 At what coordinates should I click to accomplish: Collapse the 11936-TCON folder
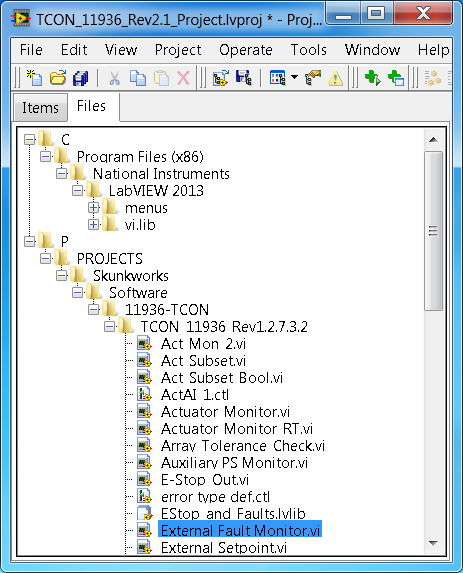click(94, 310)
